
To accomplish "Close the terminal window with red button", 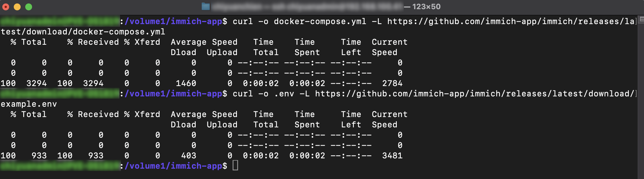I will (6, 7).
